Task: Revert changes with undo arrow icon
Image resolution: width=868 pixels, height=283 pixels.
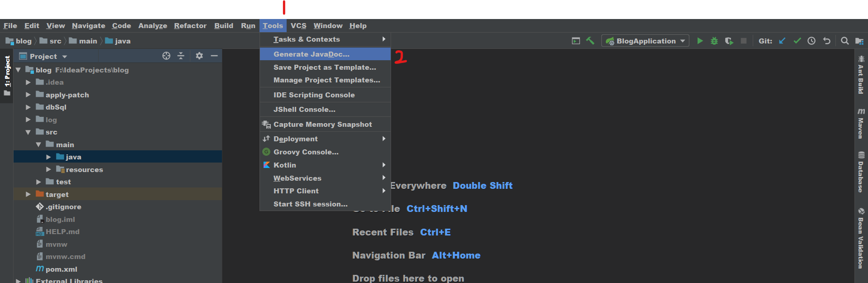Action: point(827,41)
